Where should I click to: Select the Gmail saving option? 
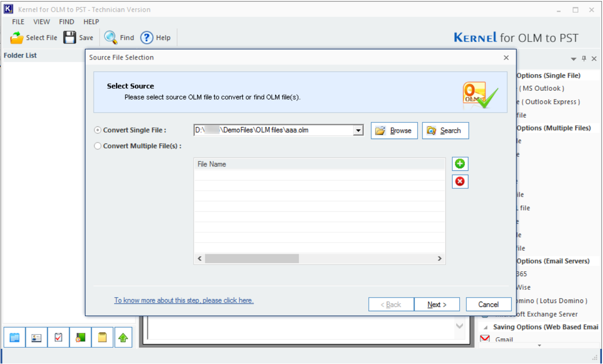pos(504,340)
